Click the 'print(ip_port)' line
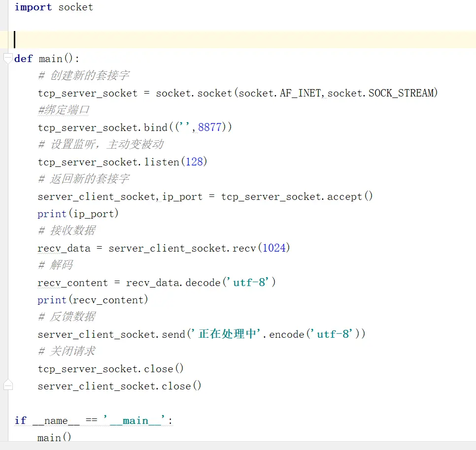 [x=78, y=214]
